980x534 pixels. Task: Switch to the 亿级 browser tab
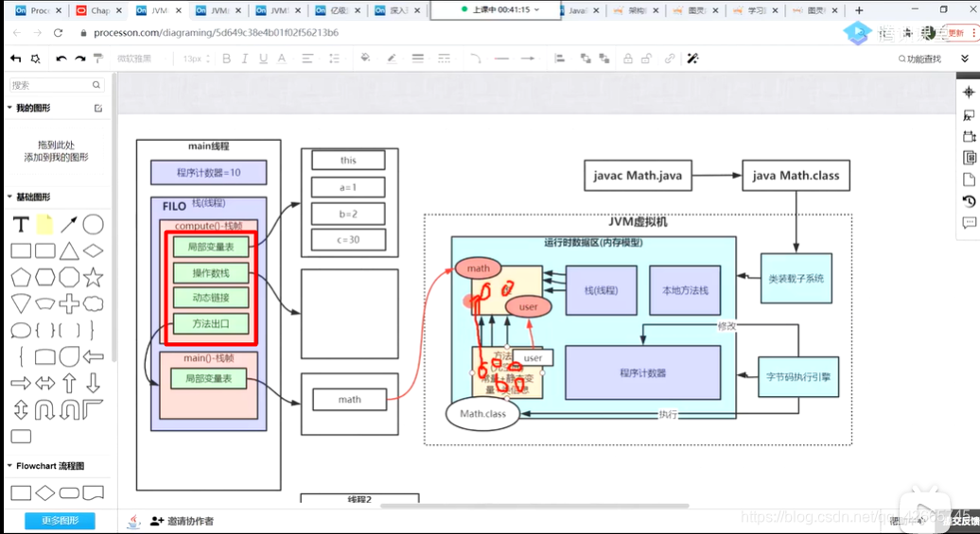(338, 10)
